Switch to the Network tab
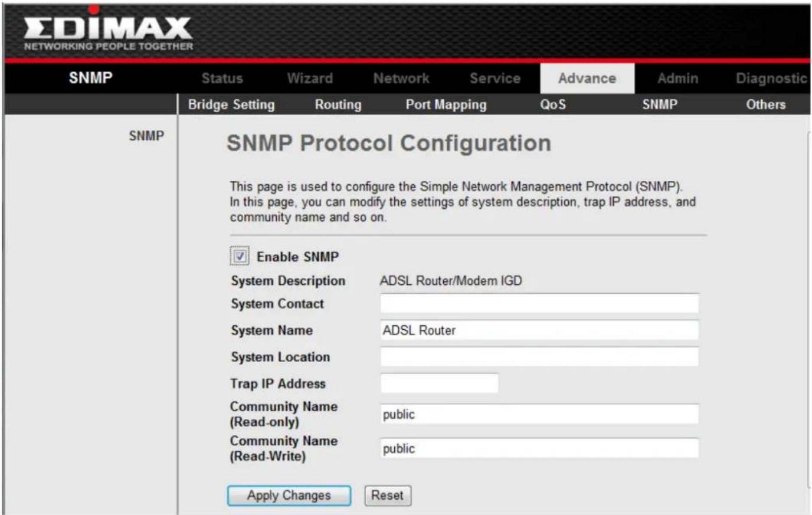 coord(401,78)
